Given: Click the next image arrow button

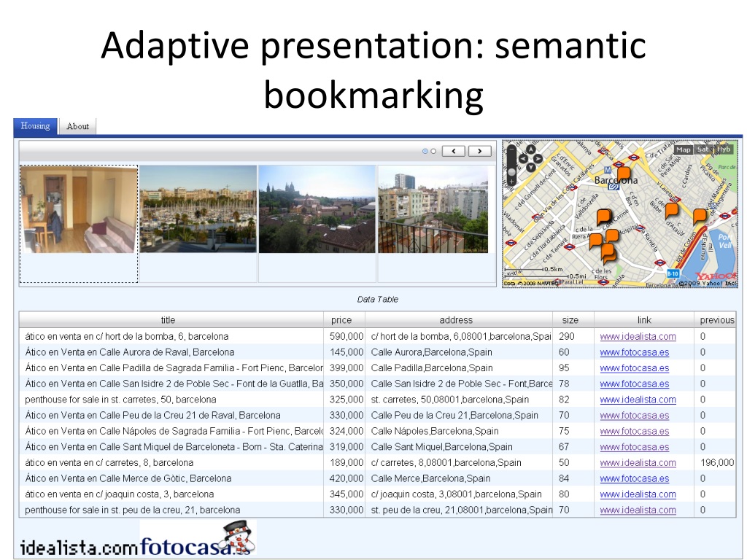Looking at the screenshot, I should 479,151.
